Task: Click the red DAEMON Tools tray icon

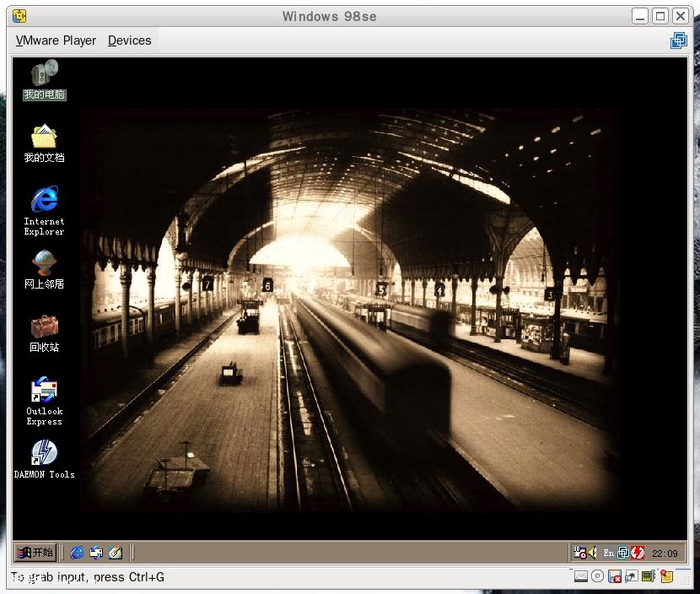Action: coord(638,553)
